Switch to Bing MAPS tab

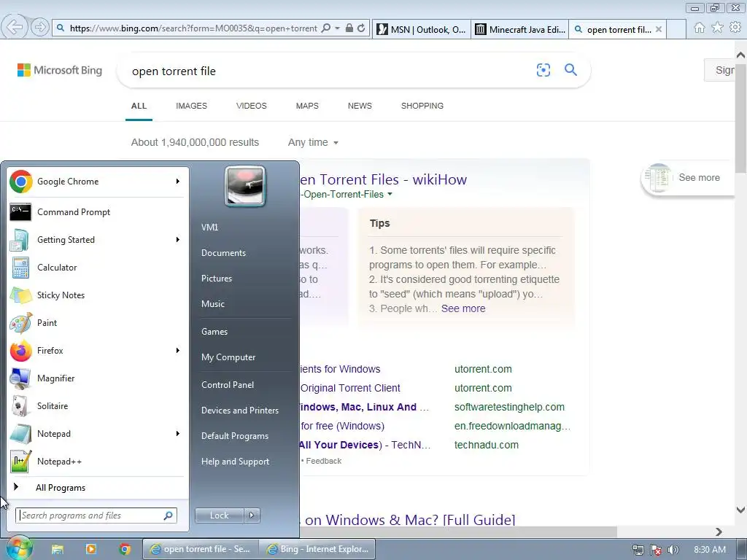point(307,106)
